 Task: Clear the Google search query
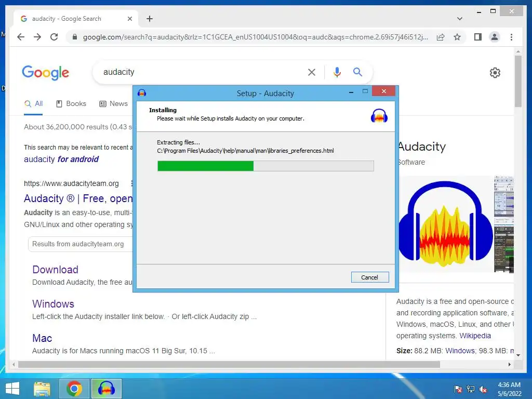pos(312,72)
